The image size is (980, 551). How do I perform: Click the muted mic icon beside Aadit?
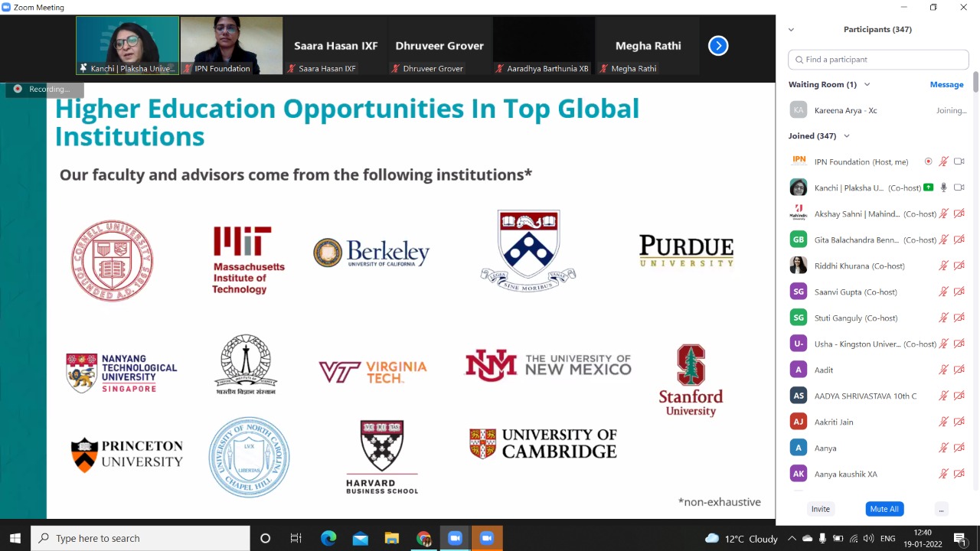pos(944,370)
